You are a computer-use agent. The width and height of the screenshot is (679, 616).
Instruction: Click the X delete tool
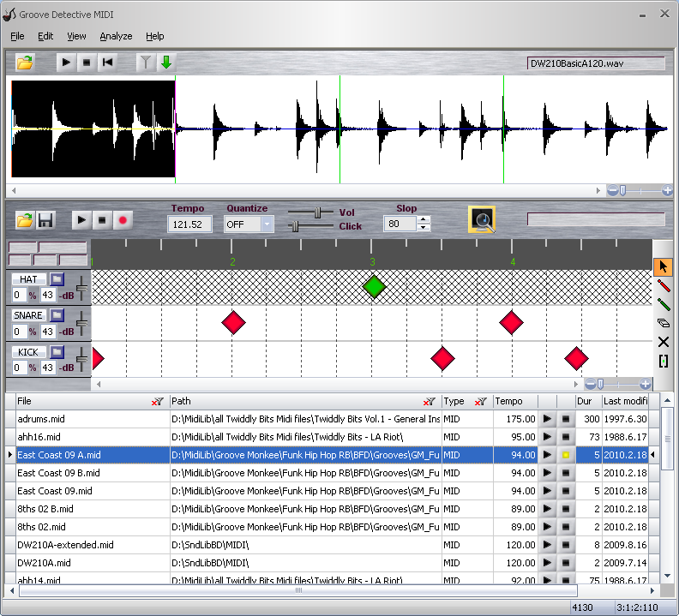tap(663, 342)
